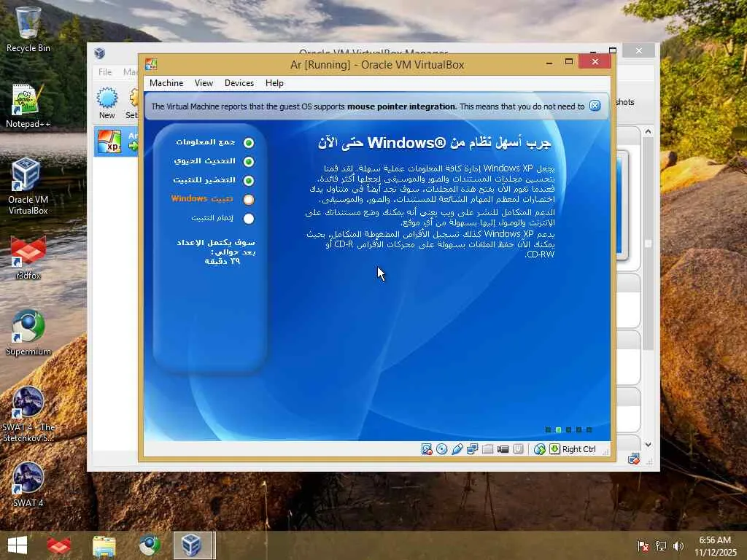Click the Windows XP icon in VM title bar
747x560 pixels.
click(x=151, y=64)
